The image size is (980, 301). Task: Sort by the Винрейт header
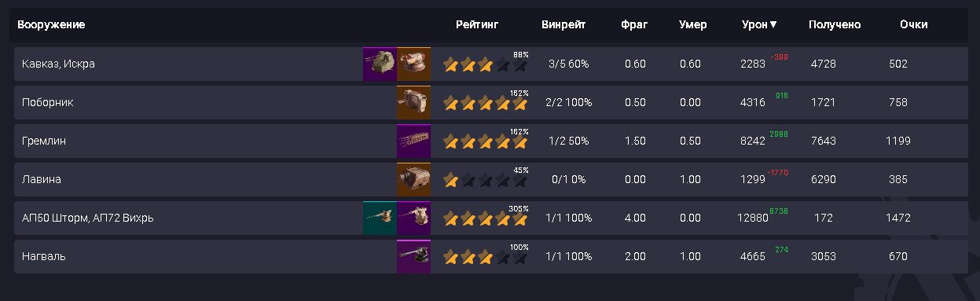[x=563, y=24]
